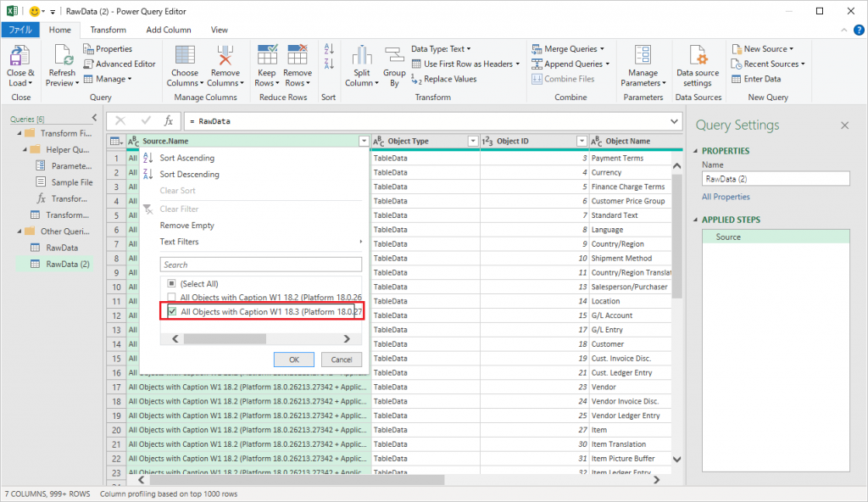Click the formula bar fx icon

point(169,120)
